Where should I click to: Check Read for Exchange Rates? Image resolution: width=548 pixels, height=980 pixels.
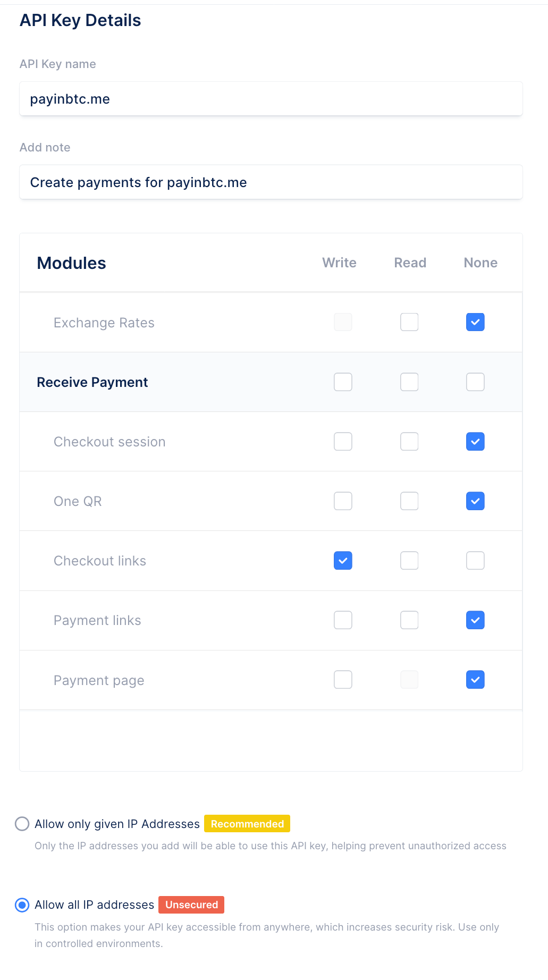tap(409, 322)
